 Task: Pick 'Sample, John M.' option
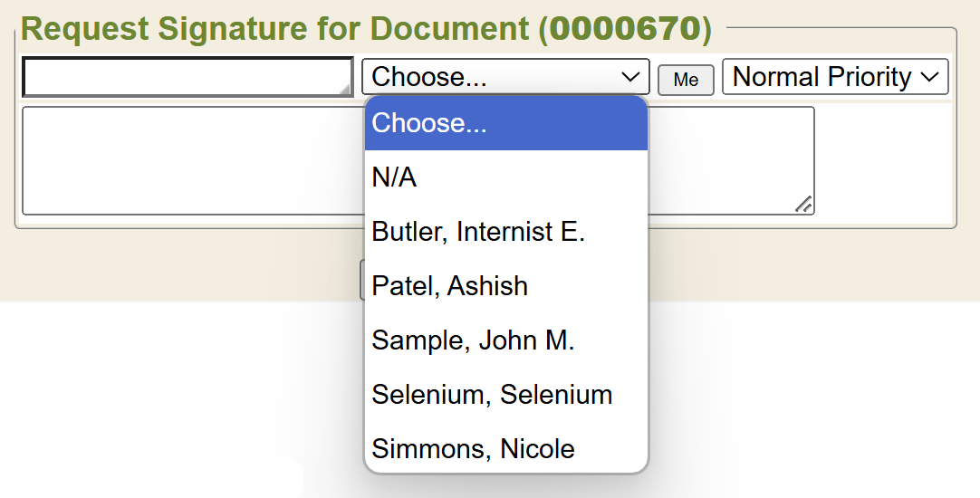tap(473, 340)
